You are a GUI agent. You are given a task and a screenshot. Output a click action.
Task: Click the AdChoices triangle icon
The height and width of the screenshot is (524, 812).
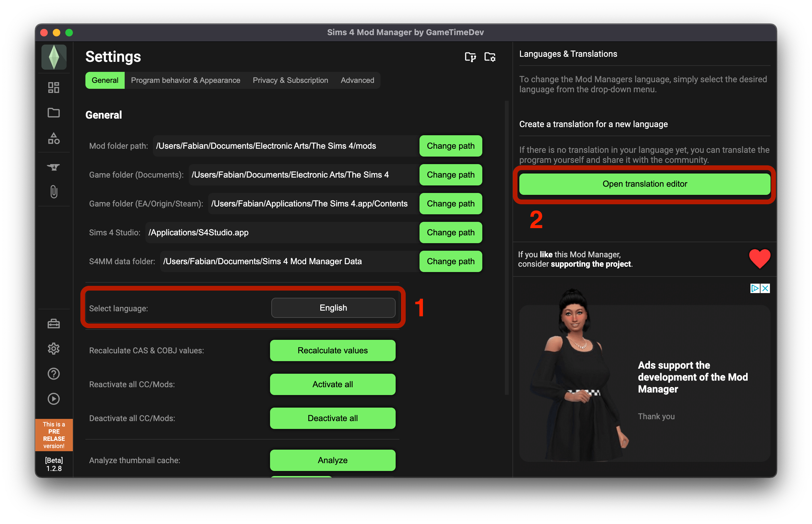click(755, 289)
